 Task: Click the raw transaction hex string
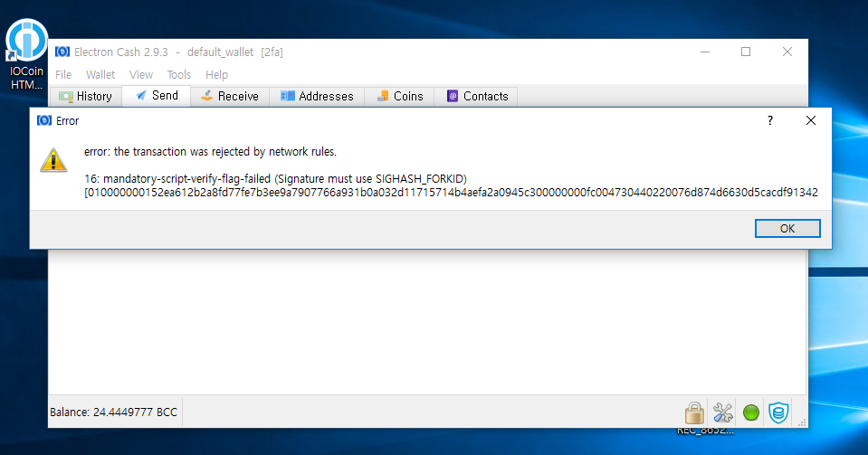pyautogui.click(x=451, y=193)
